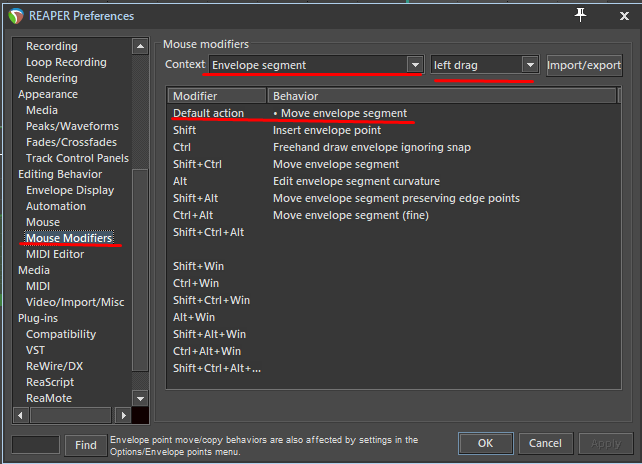Select the Ctrl row: Freehand draw envelope
Viewport: 642px width, 464px height.
(x=393, y=147)
